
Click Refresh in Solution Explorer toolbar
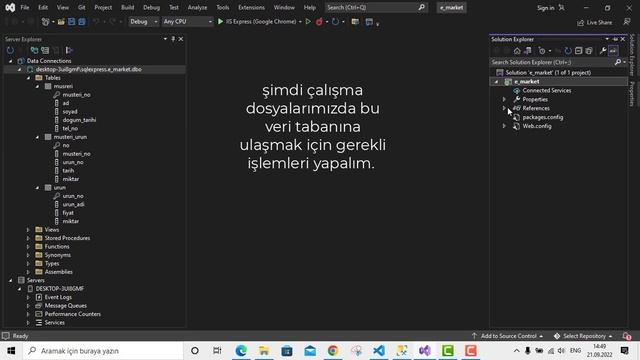568,51
